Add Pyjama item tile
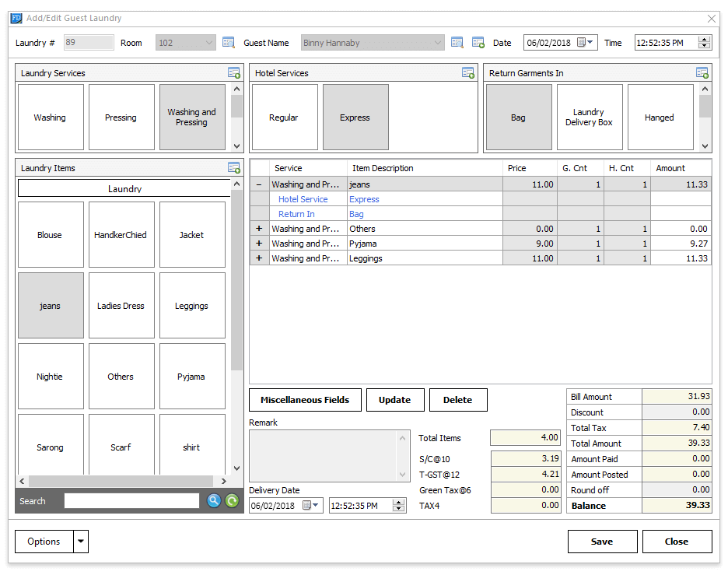This screenshot has height=575, width=728. (x=192, y=377)
